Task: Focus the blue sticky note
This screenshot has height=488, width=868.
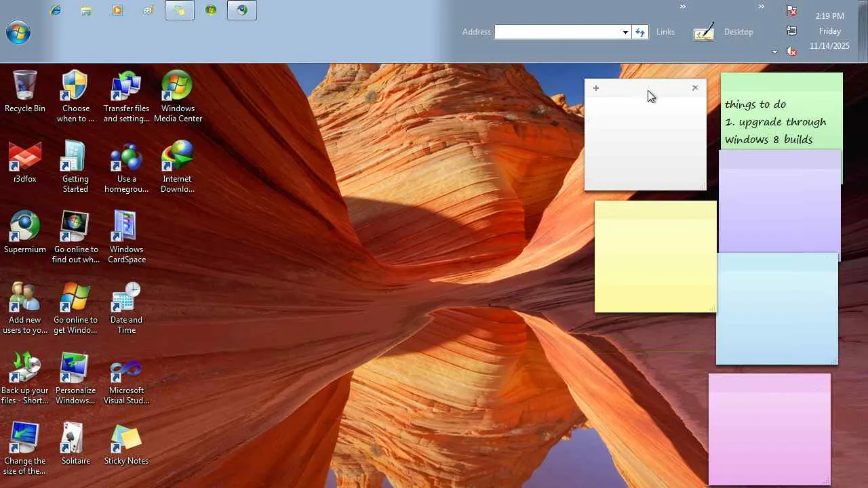Action: (777, 308)
